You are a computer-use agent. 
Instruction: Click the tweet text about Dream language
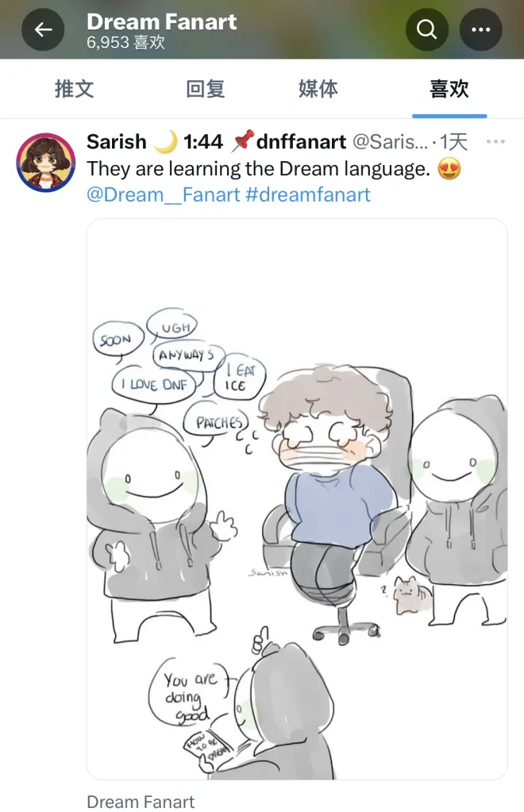tap(258, 169)
